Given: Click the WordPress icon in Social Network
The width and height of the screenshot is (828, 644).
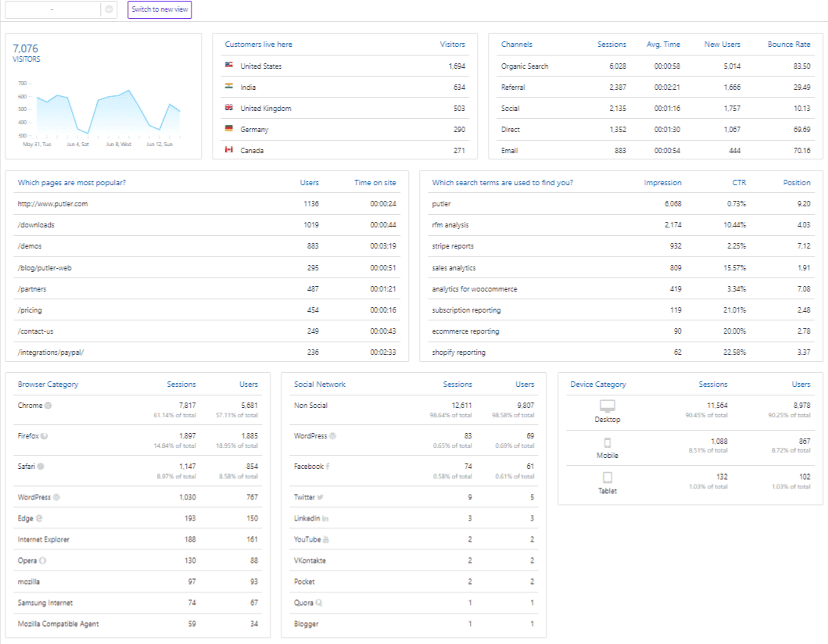Looking at the screenshot, I should (332, 436).
